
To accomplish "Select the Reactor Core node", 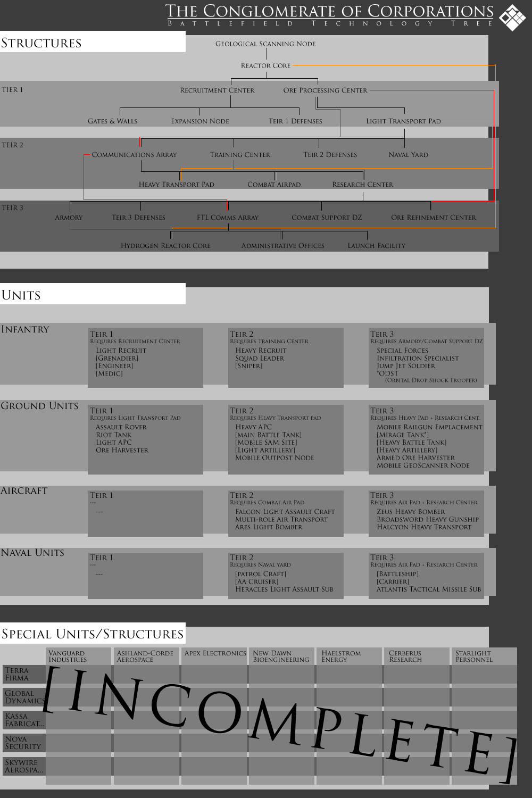I will pyautogui.click(x=265, y=65).
